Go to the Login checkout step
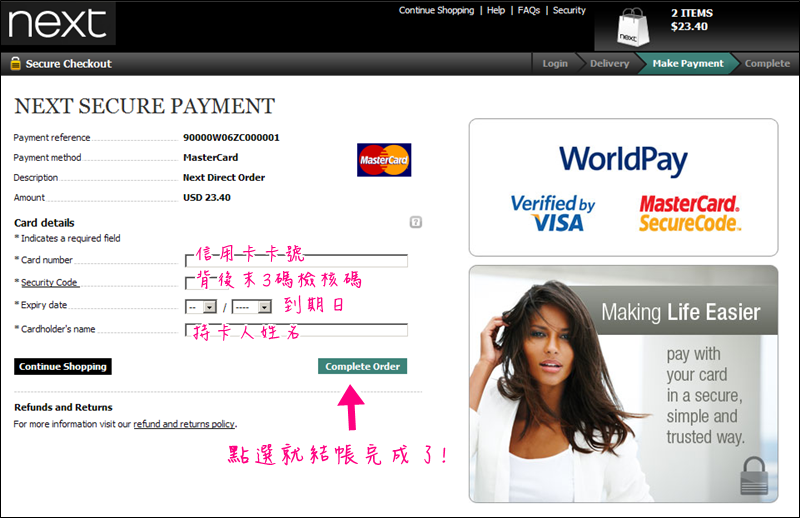This screenshot has height=518, width=800. pyautogui.click(x=555, y=63)
